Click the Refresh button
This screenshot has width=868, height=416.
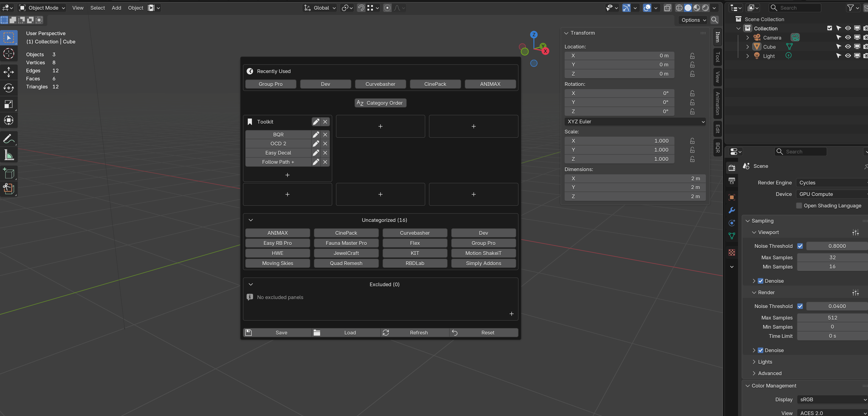[x=415, y=333]
